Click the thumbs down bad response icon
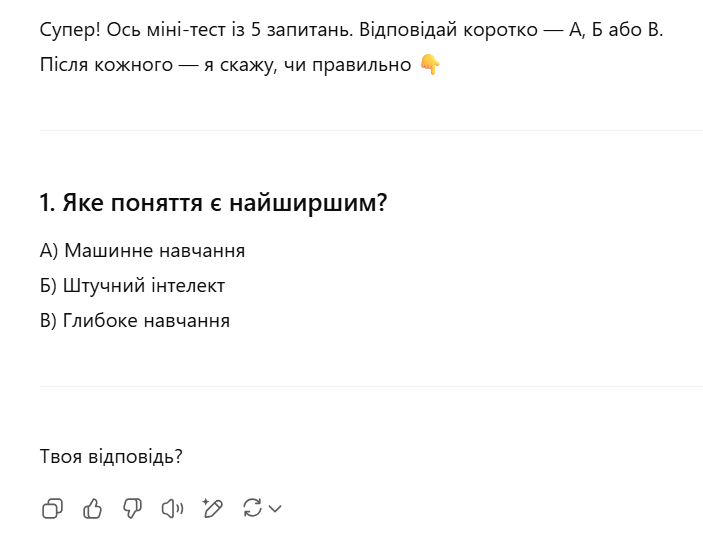The height and width of the screenshot is (548, 703). tap(132, 509)
